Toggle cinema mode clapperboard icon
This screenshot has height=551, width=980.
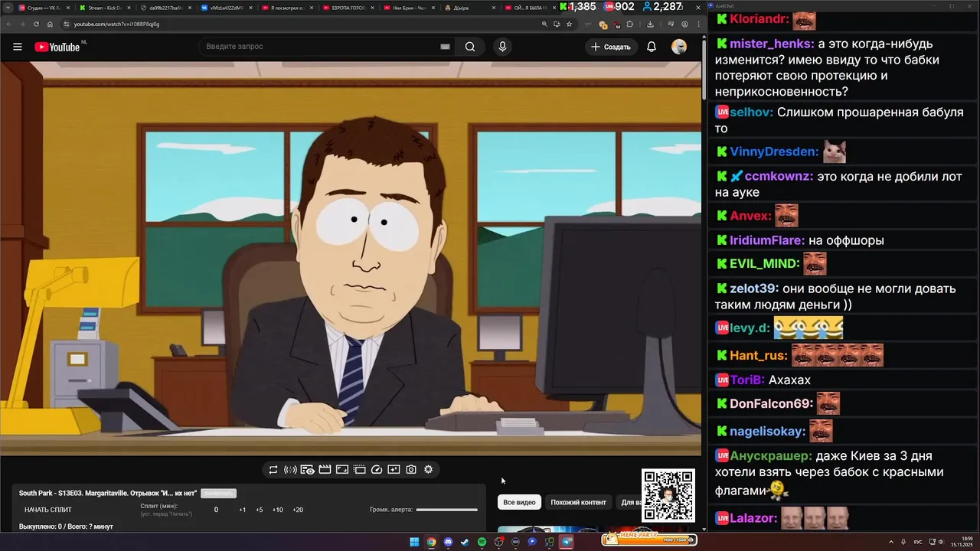coord(325,470)
